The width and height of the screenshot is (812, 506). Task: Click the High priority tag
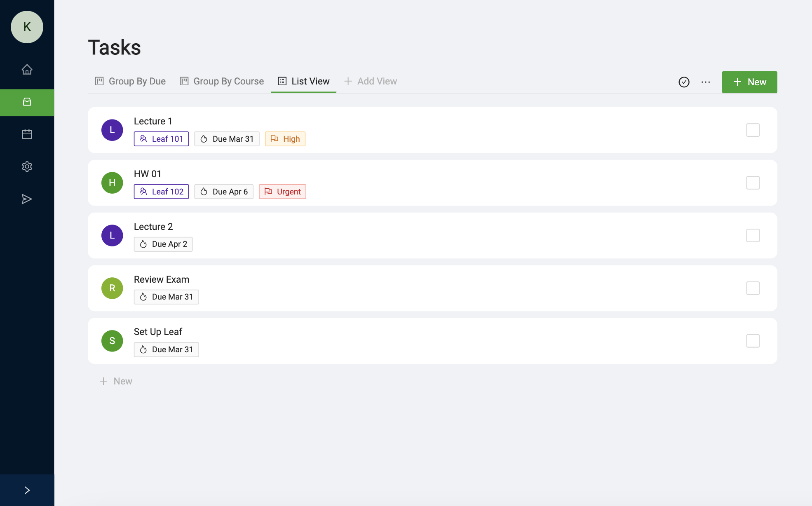point(285,139)
